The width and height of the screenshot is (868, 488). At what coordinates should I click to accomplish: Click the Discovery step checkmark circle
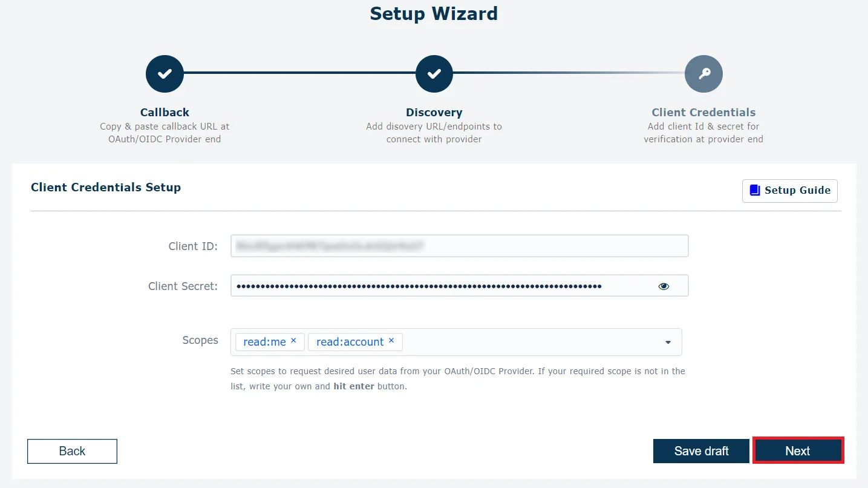(x=434, y=74)
